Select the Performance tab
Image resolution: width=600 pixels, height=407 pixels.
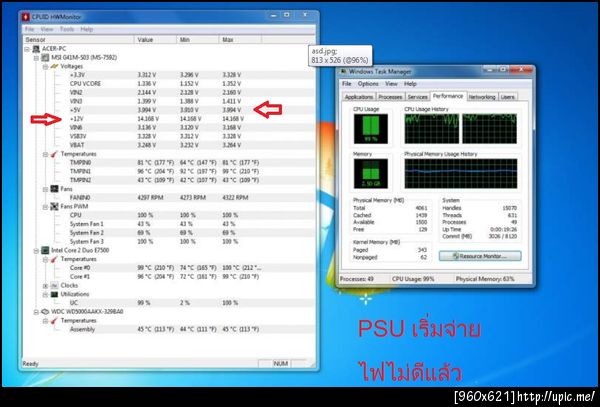tap(448, 96)
